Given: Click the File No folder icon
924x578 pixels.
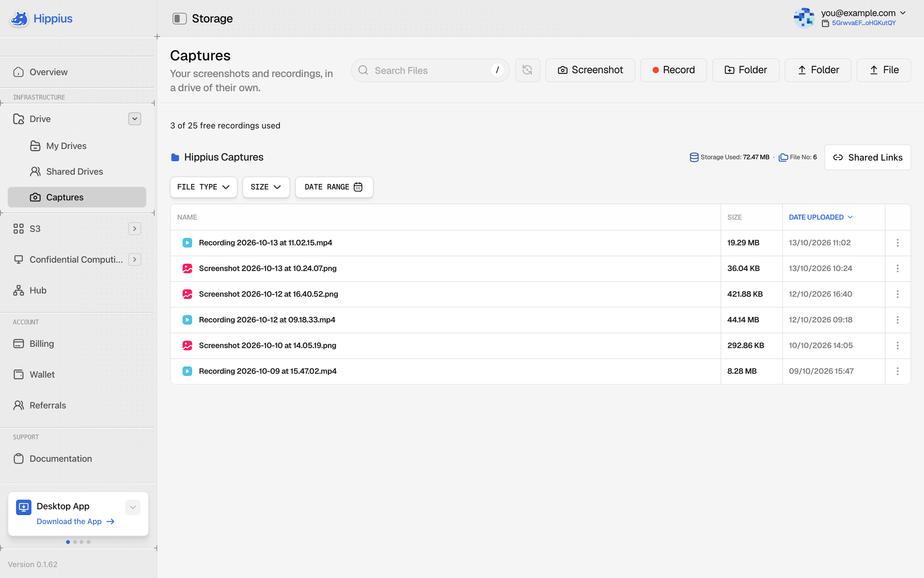Looking at the screenshot, I should (783, 157).
